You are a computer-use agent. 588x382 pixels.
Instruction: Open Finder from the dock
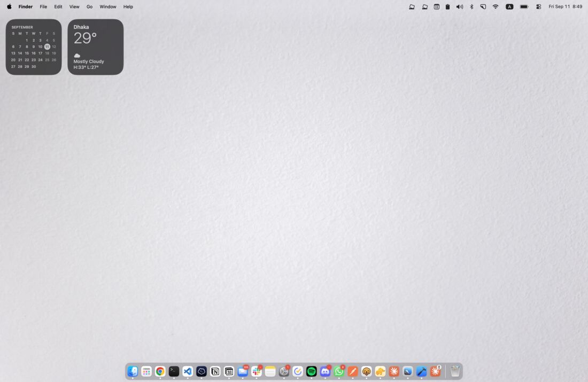[133, 371]
